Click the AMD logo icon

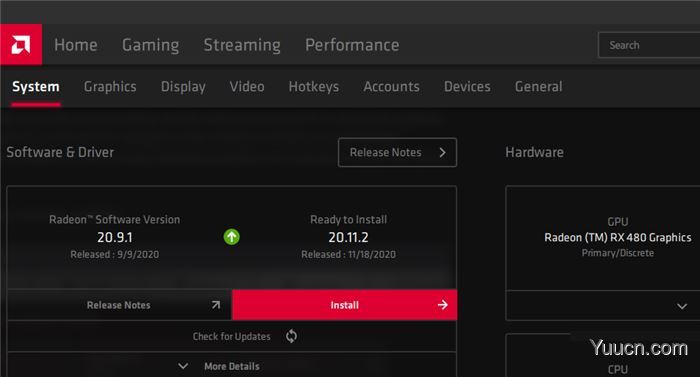click(21, 45)
